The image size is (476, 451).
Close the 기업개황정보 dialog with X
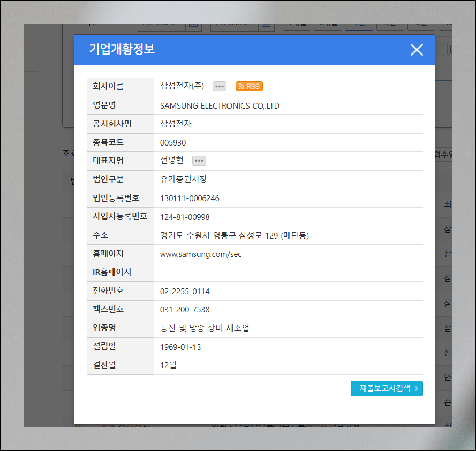(x=417, y=50)
